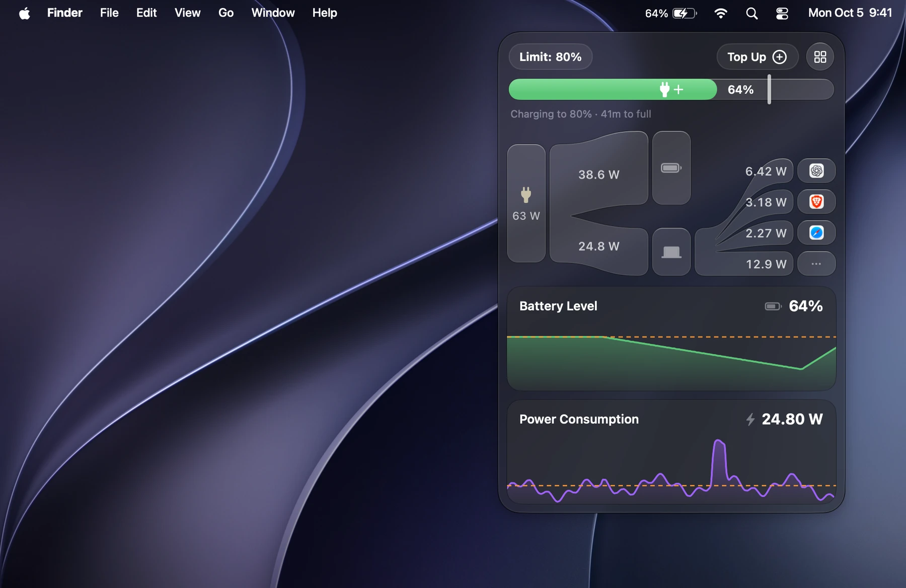Click the 64% label on the charge bar
The image size is (906, 588).
pyautogui.click(x=740, y=90)
